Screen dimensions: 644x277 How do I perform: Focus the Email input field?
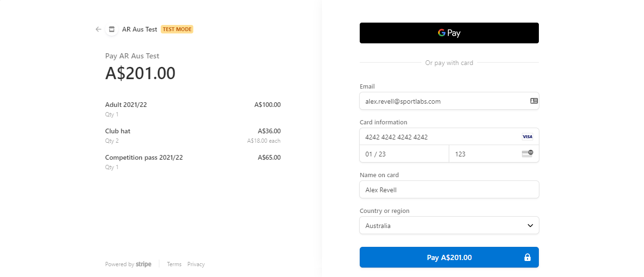tap(449, 101)
